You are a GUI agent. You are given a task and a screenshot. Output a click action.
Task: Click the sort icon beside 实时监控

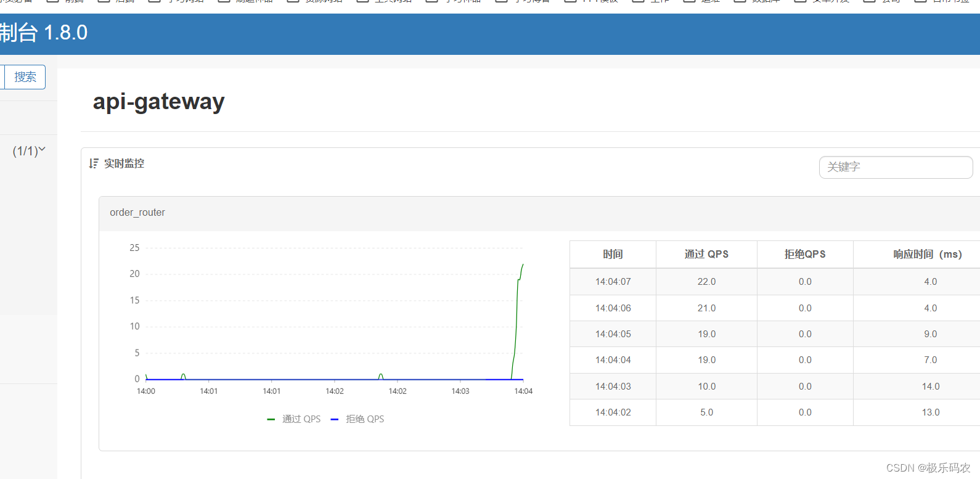94,163
